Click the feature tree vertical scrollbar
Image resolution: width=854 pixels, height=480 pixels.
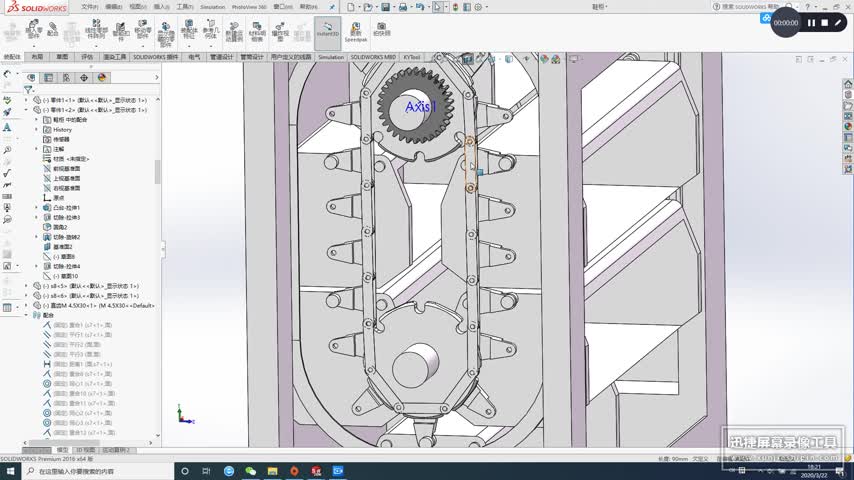tap(157, 170)
